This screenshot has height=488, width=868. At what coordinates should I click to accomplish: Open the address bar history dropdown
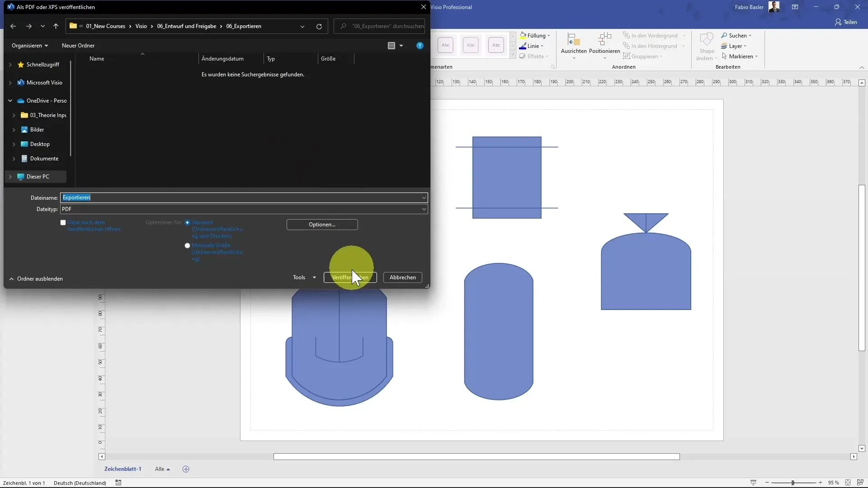[x=302, y=26]
